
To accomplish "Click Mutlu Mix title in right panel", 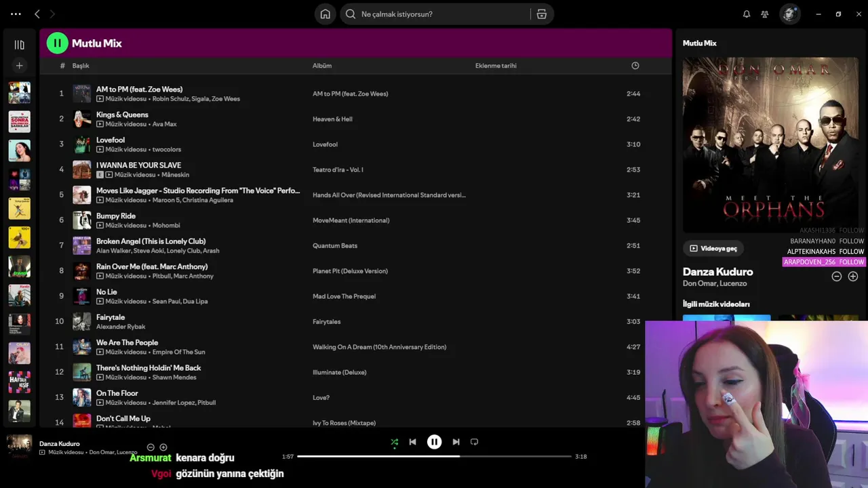I will click(699, 43).
